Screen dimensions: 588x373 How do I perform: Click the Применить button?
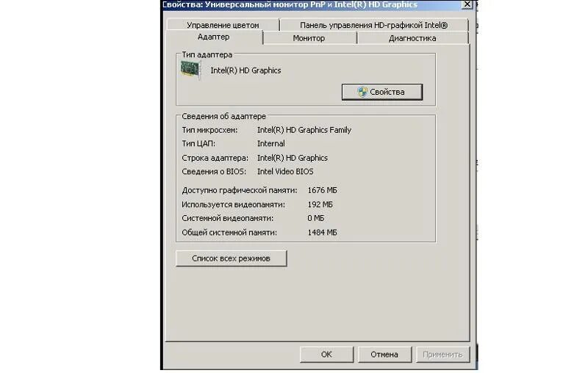(x=442, y=354)
